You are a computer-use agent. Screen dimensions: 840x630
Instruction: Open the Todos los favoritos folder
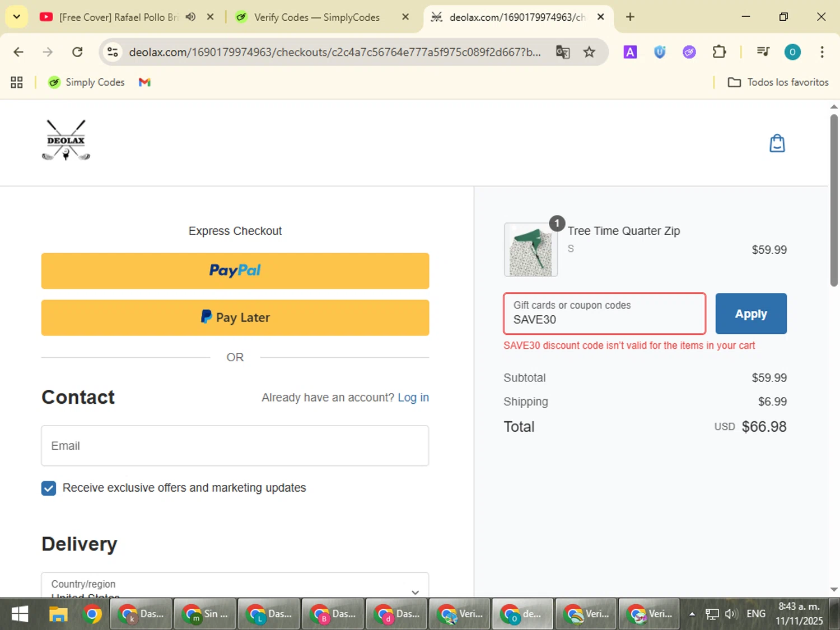tap(778, 82)
